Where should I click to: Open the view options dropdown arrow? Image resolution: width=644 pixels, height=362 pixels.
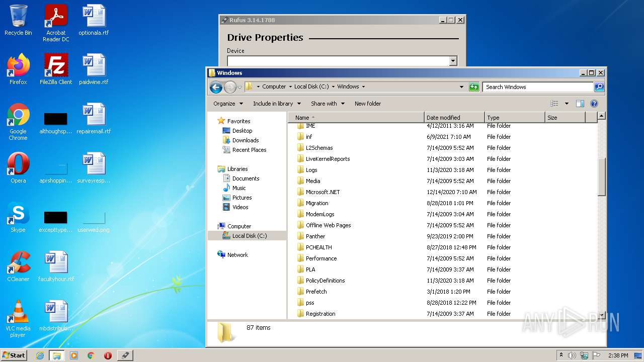pos(567,104)
